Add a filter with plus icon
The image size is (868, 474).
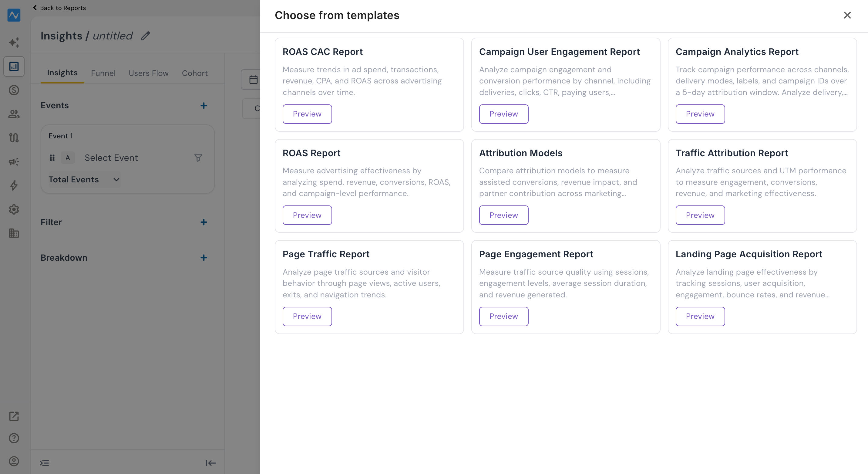(x=204, y=222)
